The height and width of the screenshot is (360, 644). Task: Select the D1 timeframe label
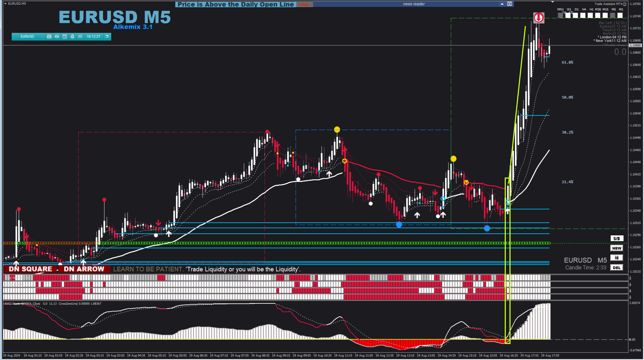[577, 9]
